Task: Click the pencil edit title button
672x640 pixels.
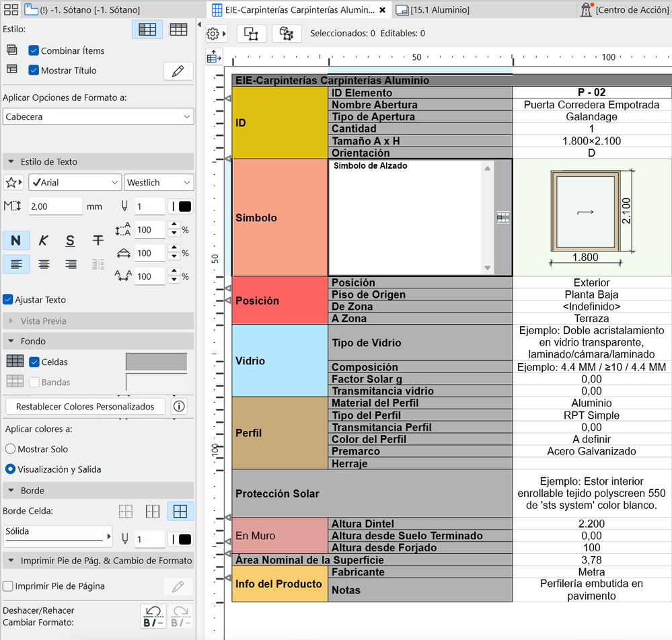Action: (x=178, y=71)
